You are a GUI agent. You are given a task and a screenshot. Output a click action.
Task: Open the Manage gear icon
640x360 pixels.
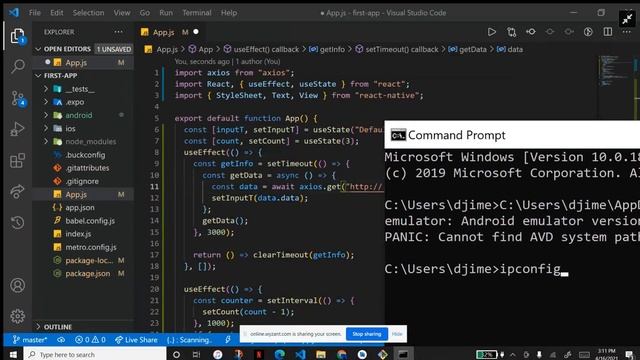pos(18,316)
